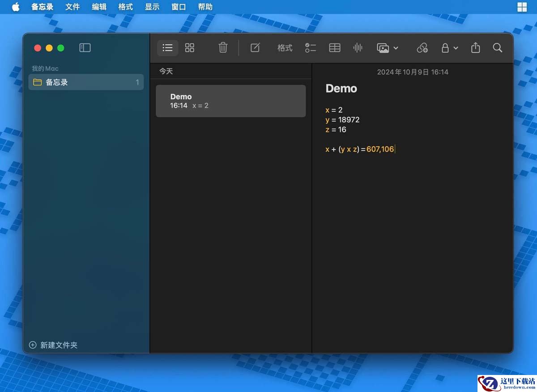Expand the media dropdown arrow
This screenshot has width=537, height=392.
tap(396, 48)
